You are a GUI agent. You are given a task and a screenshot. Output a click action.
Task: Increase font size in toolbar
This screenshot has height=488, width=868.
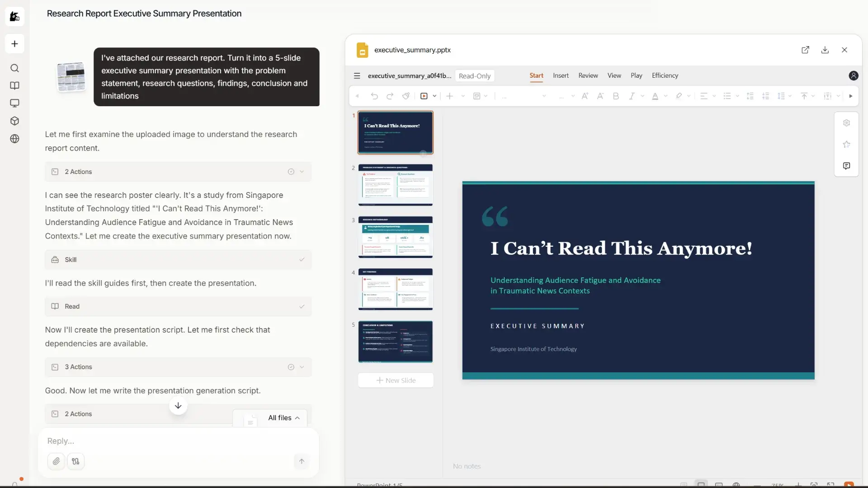[x=585, y=96]
